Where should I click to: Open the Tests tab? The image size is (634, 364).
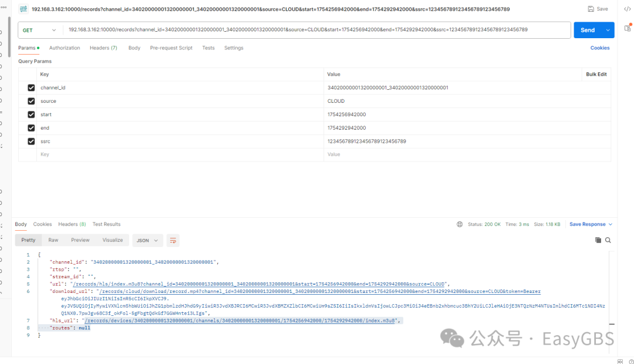click(208, 48)
